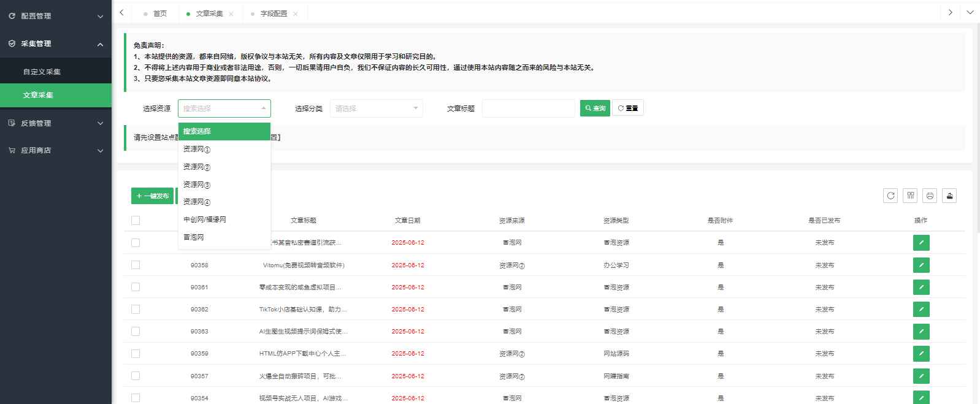This screenshot has height=404, width=980.
Task: Click the 网站源码 resource type cell
Action: (616, 354)
